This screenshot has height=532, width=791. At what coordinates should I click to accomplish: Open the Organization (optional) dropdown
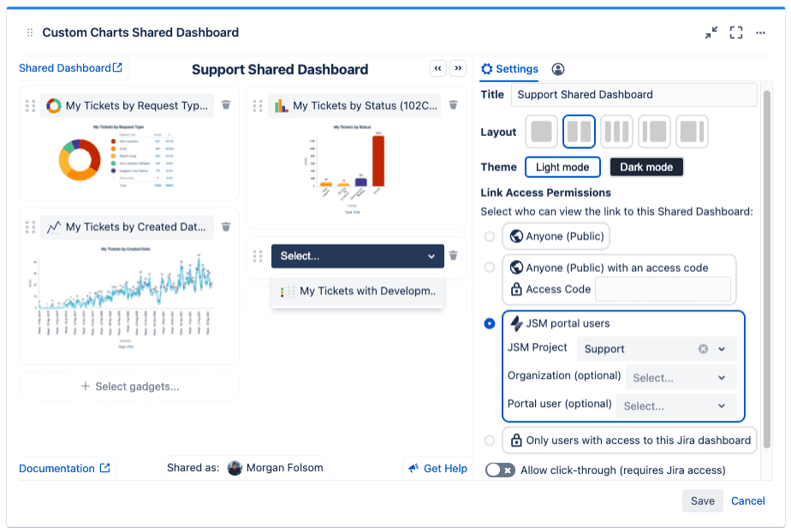[x=681, y=377]
